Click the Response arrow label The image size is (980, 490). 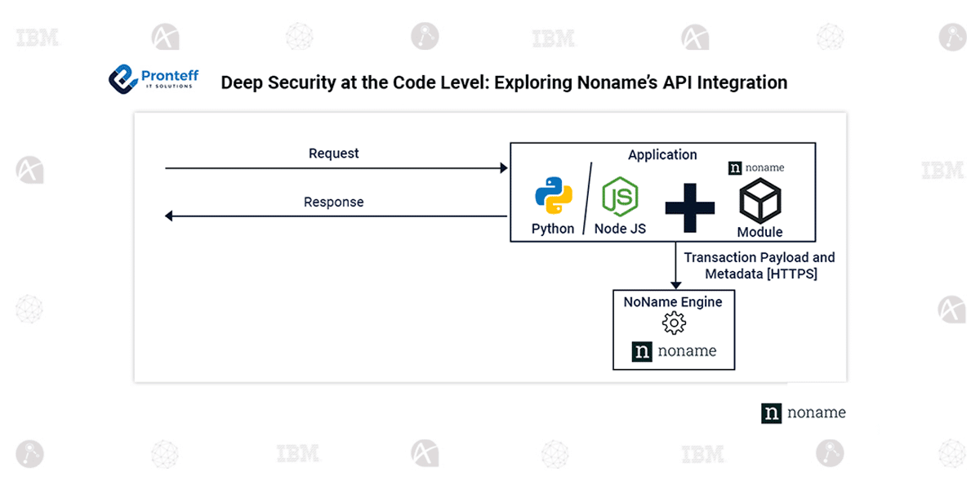[333, 202]
